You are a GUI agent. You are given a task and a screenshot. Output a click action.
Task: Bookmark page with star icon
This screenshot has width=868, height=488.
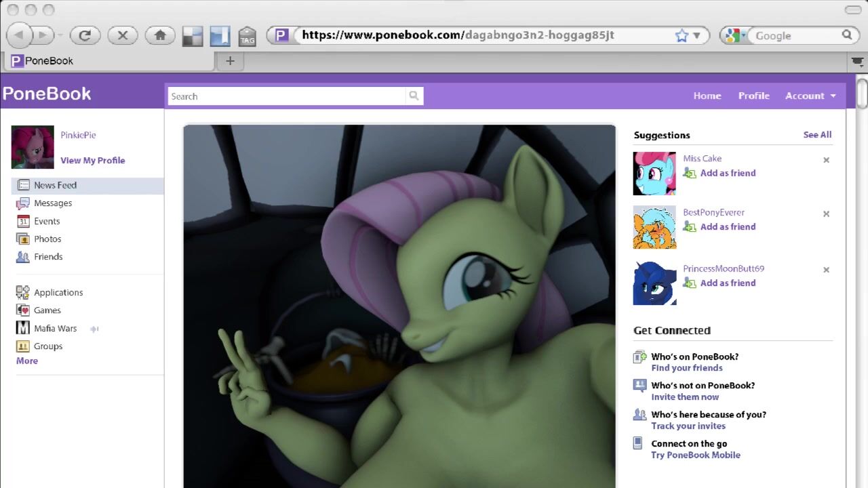point(682,36)
